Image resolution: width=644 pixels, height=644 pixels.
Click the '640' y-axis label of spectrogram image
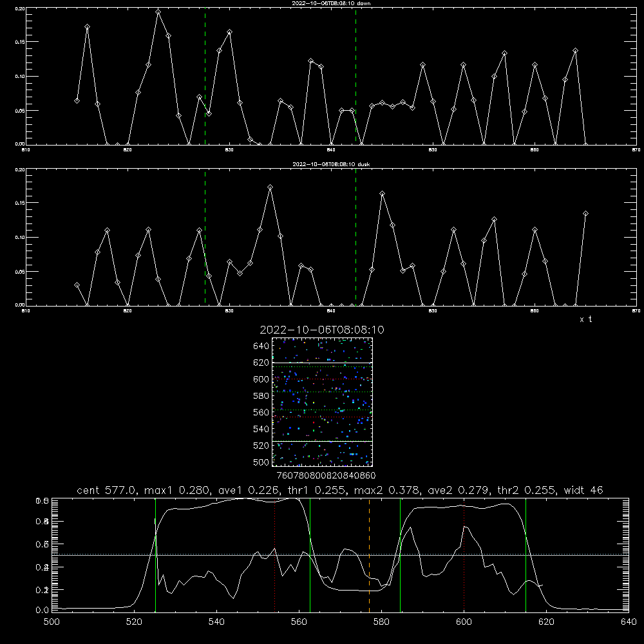261,346
